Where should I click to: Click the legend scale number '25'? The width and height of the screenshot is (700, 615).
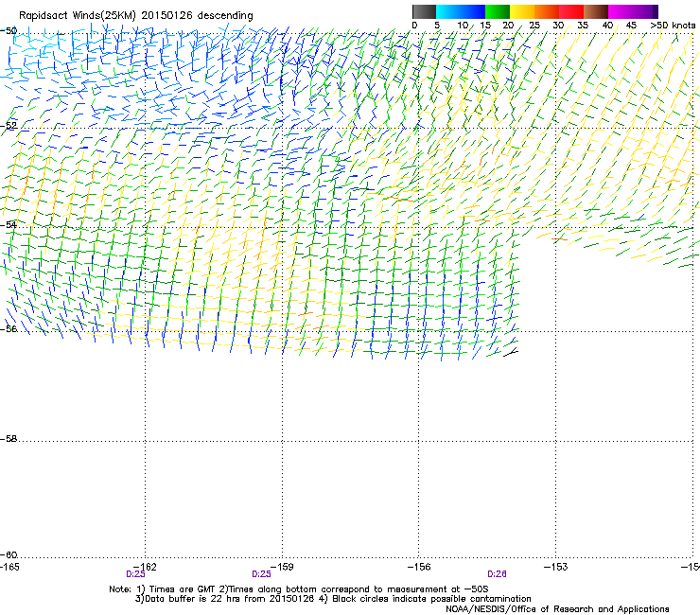[534, 26]
